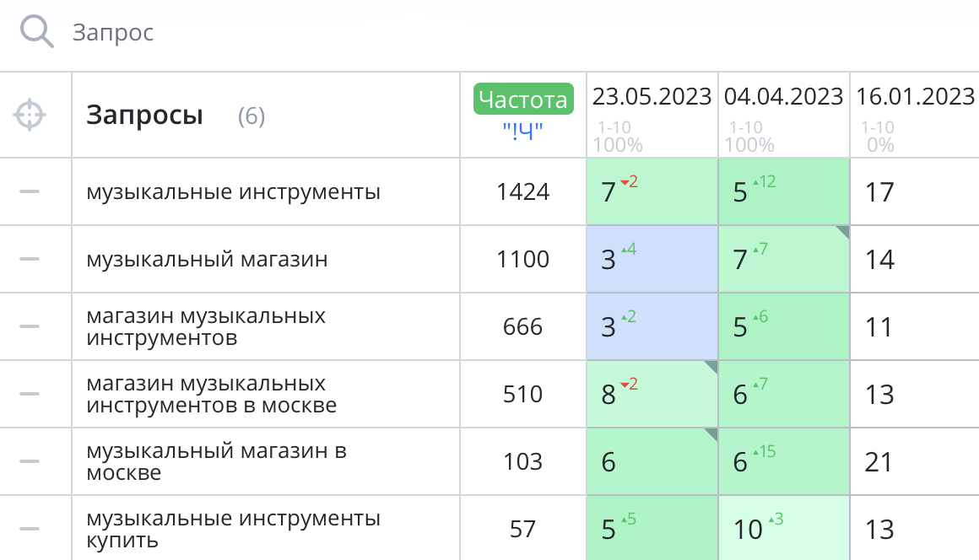979x560 pixels.
Task: Click the blue "!Ч" link
Action: click(x=523, y=131)
